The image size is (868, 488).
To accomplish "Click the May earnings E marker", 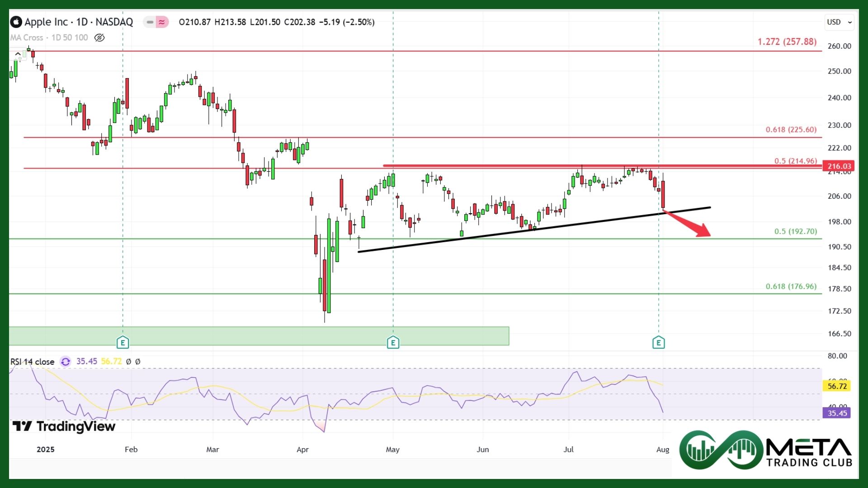I will 393,343.
